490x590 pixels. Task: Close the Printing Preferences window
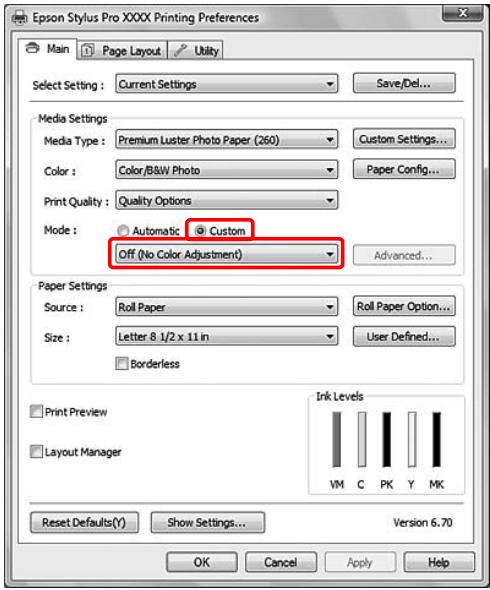click(463, 14)
